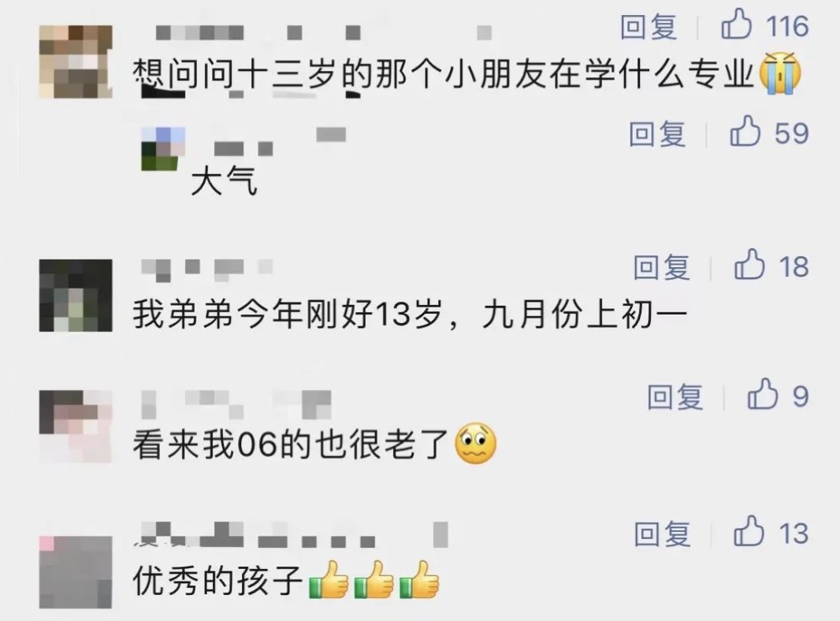
Task: Select the comment text '大气'
Action: pyautogui.click(x=224, y=180)
